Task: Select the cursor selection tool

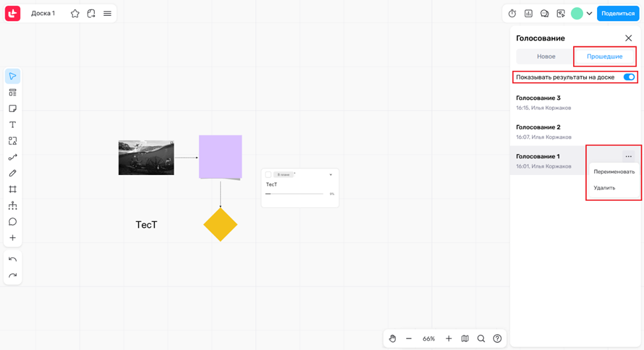Action: click(13, 76)
